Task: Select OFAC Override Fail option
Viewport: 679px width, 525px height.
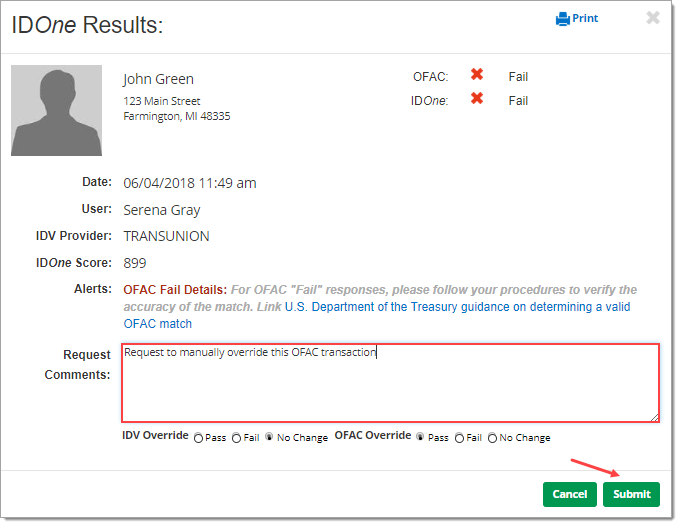Action: (x=459, y=438)
